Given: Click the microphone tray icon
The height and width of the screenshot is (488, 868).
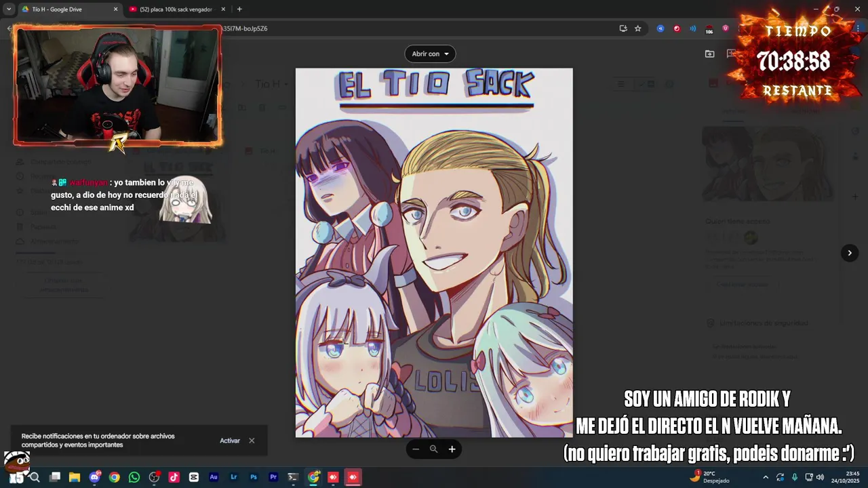Looking at the screenshot, I should [795, 477].
